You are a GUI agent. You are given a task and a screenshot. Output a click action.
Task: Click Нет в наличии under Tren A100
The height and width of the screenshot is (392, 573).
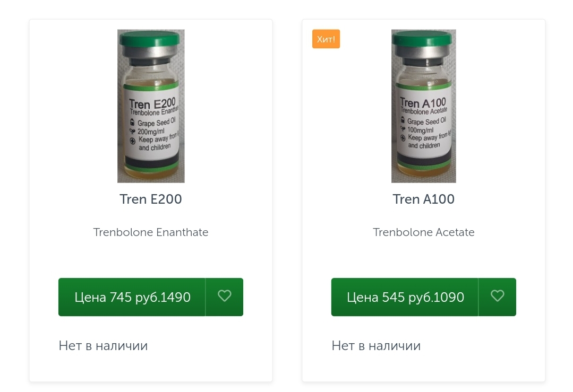(x=376, y=346)
